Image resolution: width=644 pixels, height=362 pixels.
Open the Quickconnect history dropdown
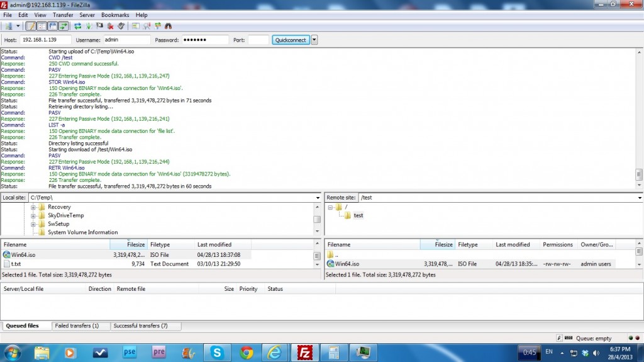tap(314, 40)
